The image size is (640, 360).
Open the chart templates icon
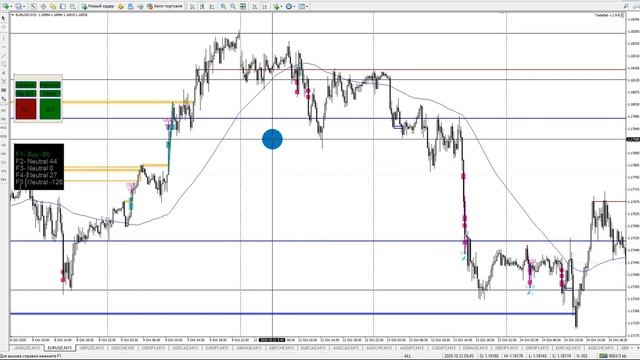[302, 7]
